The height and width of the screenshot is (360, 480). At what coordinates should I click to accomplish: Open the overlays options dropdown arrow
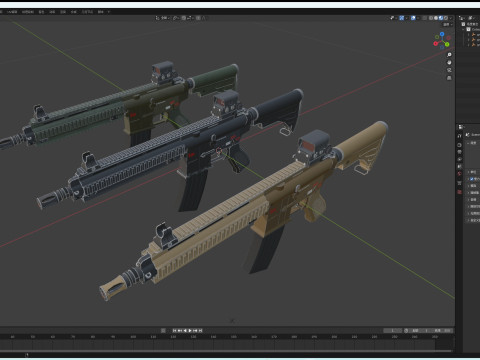[x=418, y=18]
